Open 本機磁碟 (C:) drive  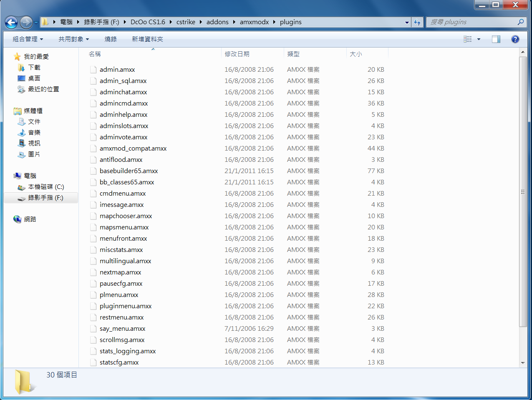[x=46, y=187]
